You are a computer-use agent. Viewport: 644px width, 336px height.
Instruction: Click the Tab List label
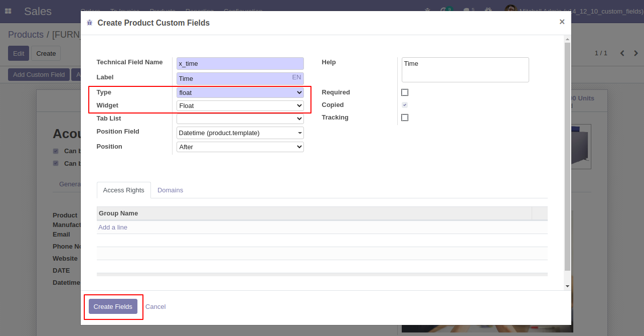[x=109, y=119]
